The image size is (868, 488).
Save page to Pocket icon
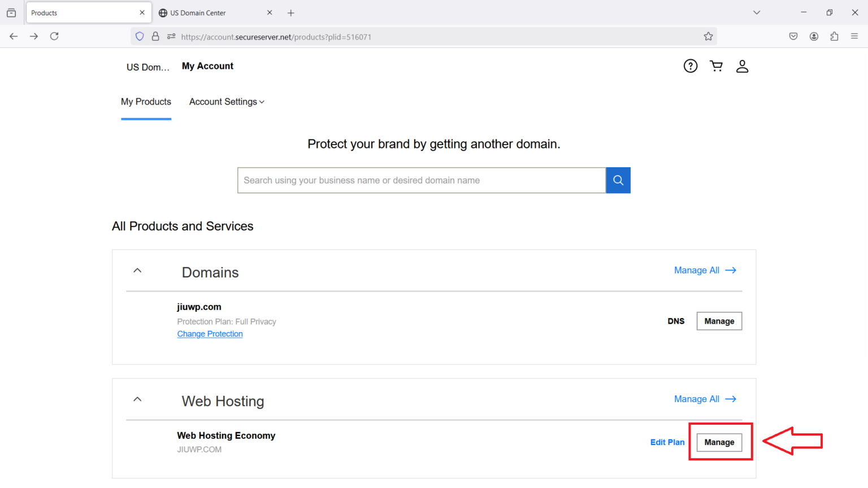point(793,37)
